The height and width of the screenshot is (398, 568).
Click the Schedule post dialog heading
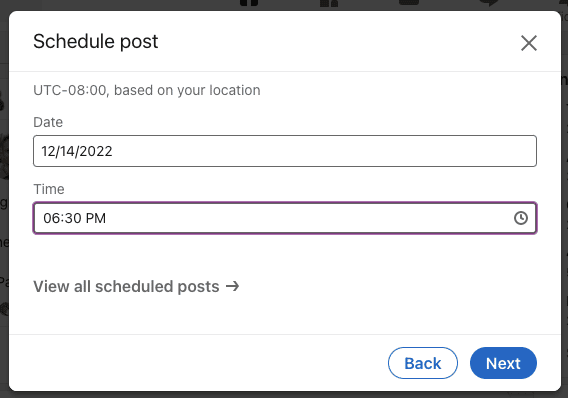(96, 41)
